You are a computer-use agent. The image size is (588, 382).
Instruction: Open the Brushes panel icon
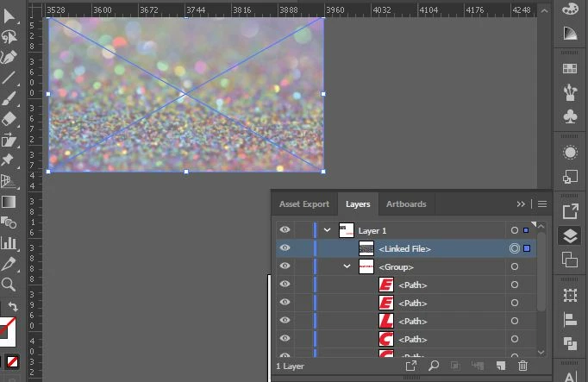pyautogui.click(x=570, y=92)
